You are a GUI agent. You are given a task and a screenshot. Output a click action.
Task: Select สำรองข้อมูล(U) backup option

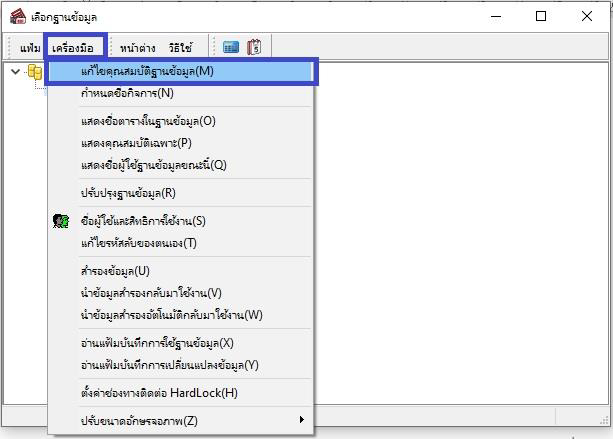pyautogui.click(x=115, y=271)
